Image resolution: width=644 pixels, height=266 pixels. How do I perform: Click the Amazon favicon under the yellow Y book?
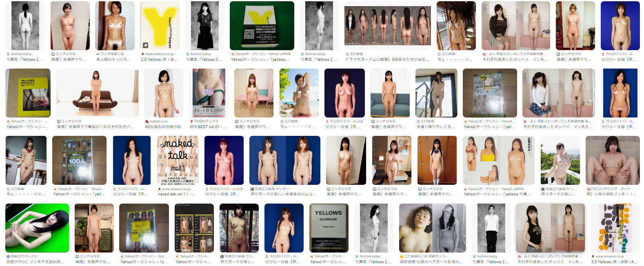tap(142, 54)
